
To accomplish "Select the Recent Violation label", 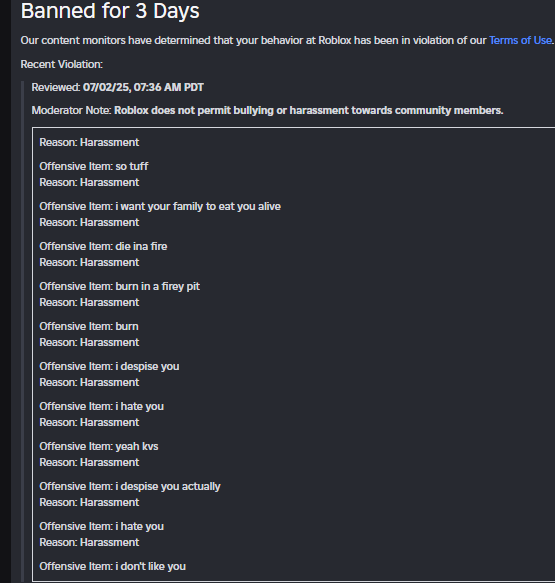I will pos(62,64).
